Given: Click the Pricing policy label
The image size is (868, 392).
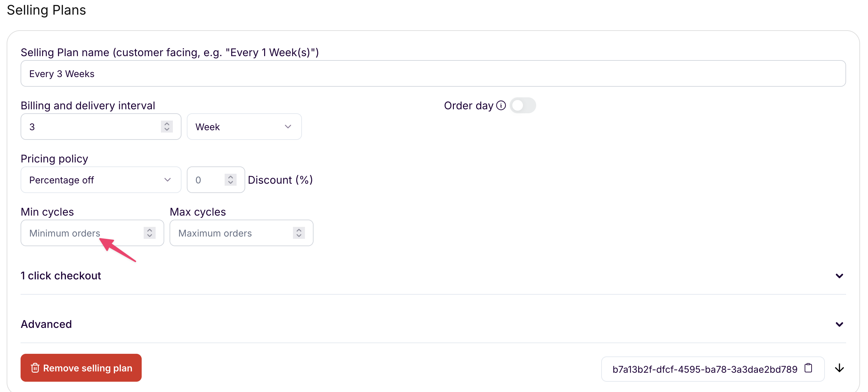Looking at the screenshot, I should [54, 159].
